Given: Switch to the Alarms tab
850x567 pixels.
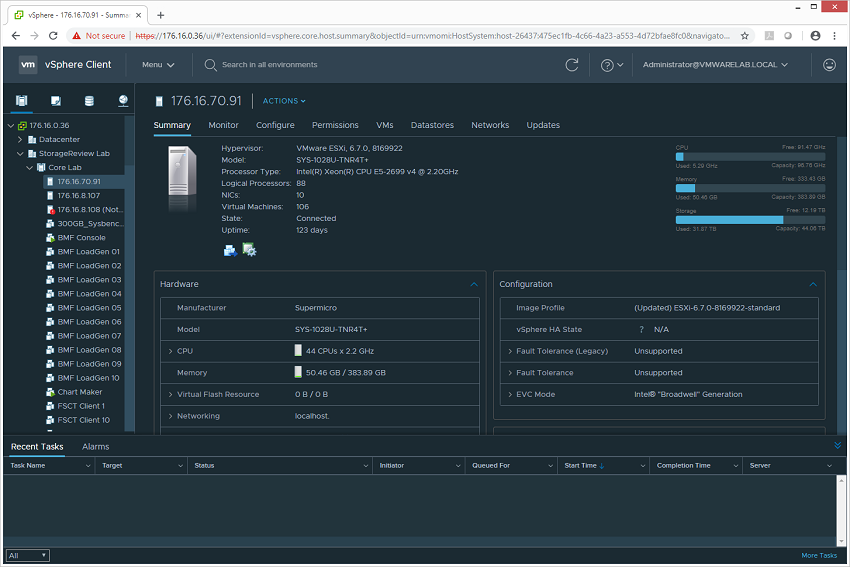Looking at the screenshot, I should pyautogui.click(x=95, y=447).
